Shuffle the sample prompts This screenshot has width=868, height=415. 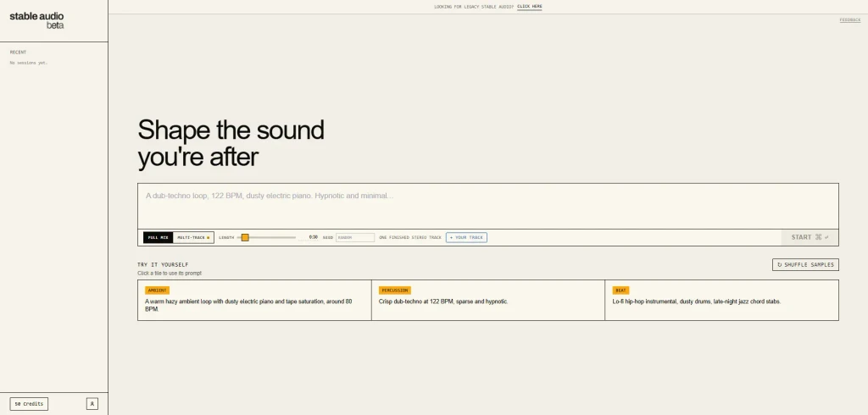pos(805,264)
